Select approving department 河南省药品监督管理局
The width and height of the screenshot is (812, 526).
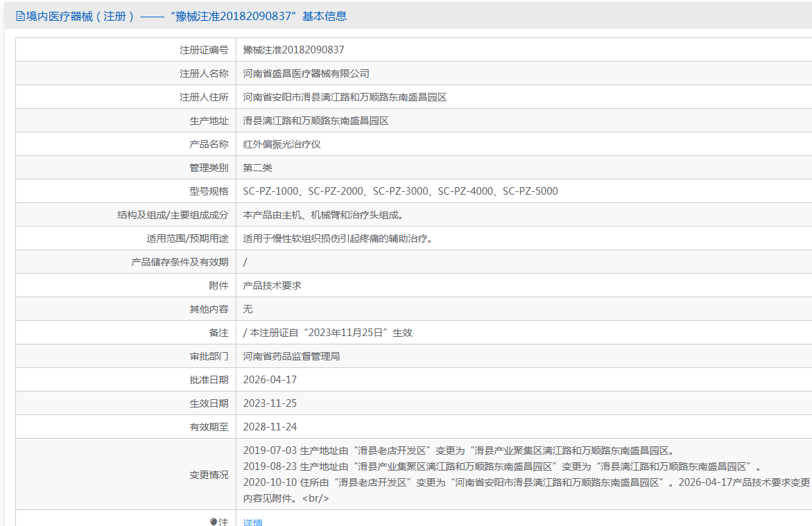[291, 356]
